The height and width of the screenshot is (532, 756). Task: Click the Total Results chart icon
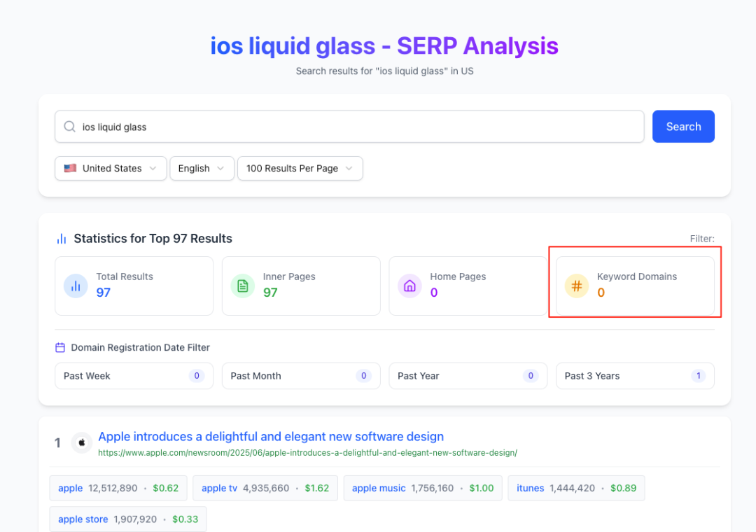[76, 286]
